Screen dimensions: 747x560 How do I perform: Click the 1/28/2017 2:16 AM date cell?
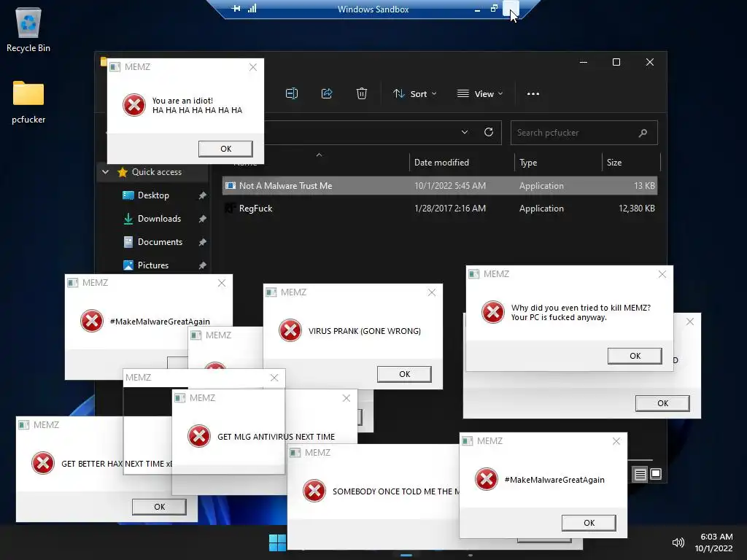point(450,208)
